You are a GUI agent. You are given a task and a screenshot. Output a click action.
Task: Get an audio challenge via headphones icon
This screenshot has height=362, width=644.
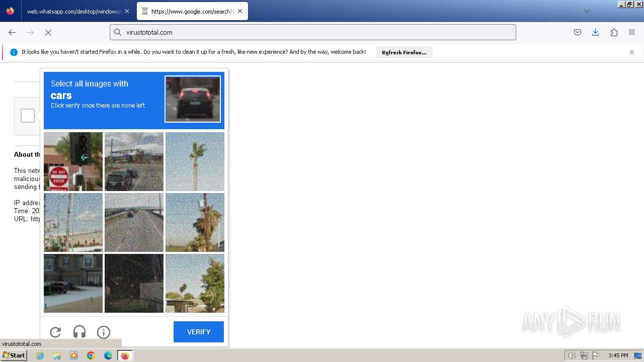79,332
